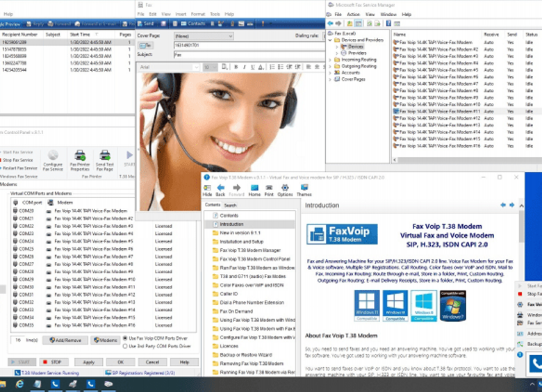Open Tools menu in Fax window
The image size is (542, 392).
pyautogui.click(x=215, y=14)
